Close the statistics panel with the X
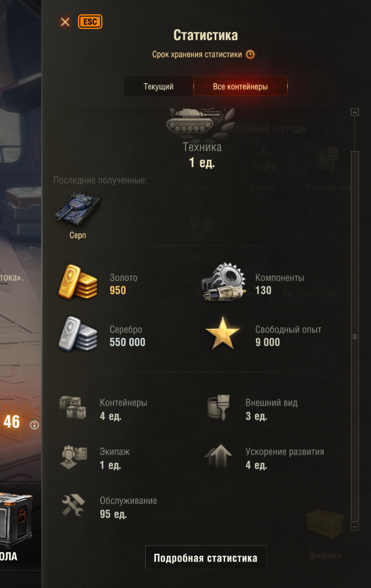 65,22
